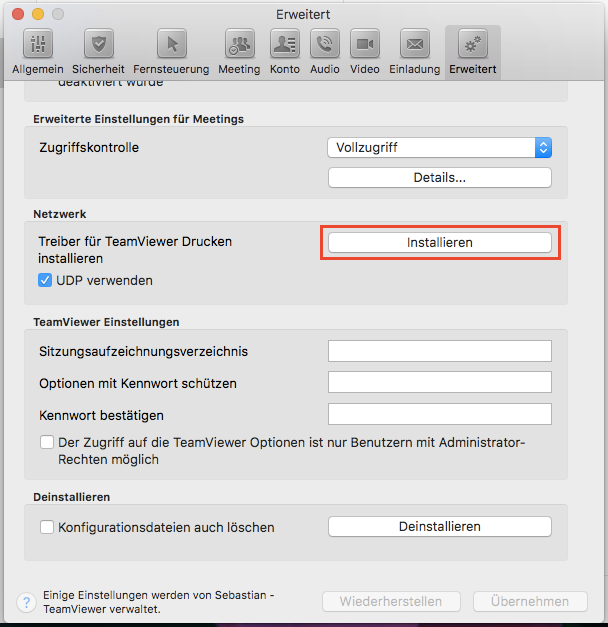Screen dimensions: 608x627
Task: Check Konfigurationsdateien auch löschen
Action: click(x=47, y=527)
